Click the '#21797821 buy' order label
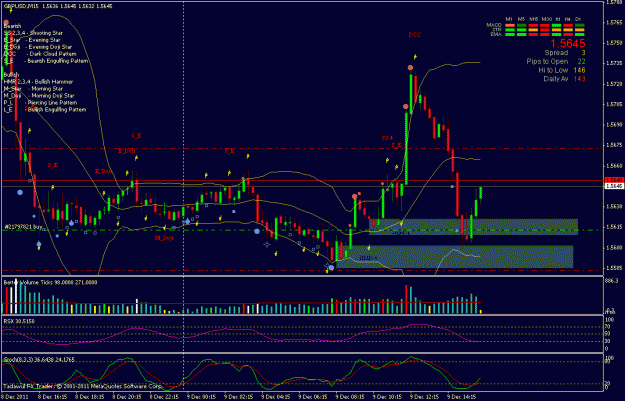This screenshot has width=625, height=401. coord(23,227)
